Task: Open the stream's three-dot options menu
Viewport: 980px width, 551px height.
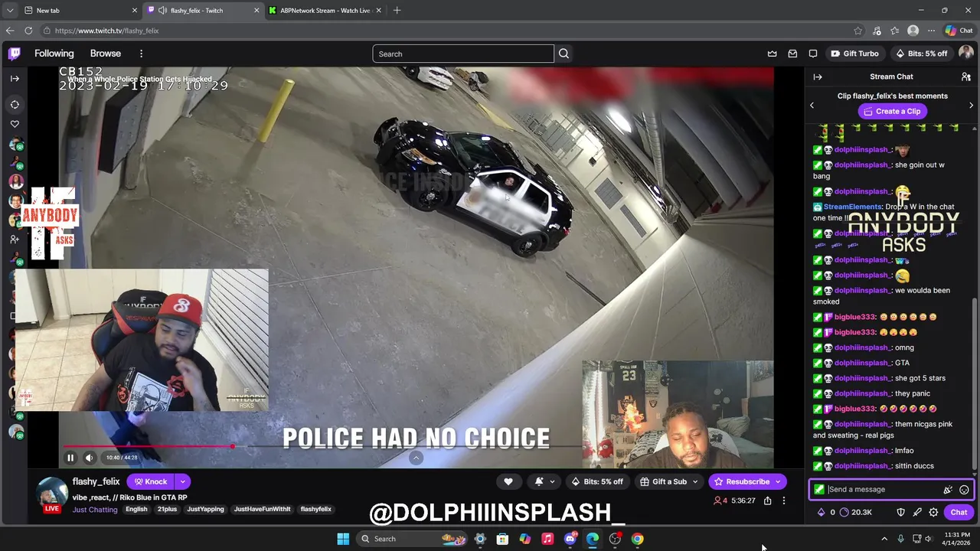Action: click(783, 500)
